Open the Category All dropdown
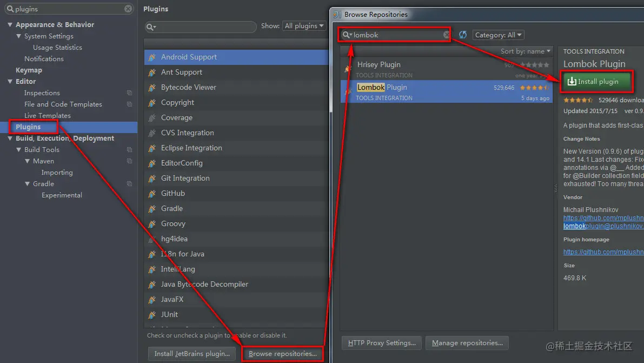The width and height of the screenshot is (644, 363). [x=498, y=35]
